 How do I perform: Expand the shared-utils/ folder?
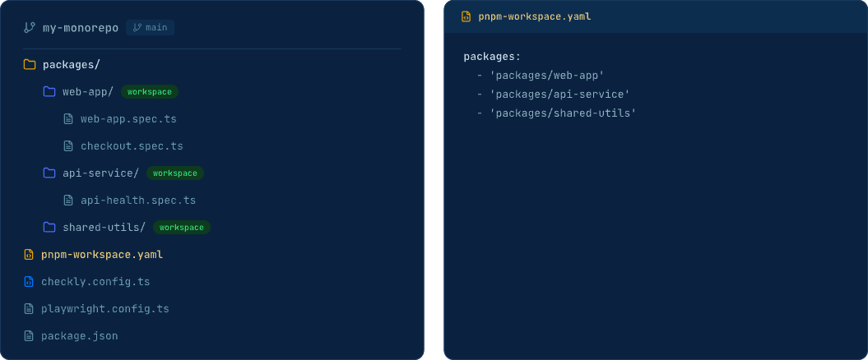[x=104, y=227]
